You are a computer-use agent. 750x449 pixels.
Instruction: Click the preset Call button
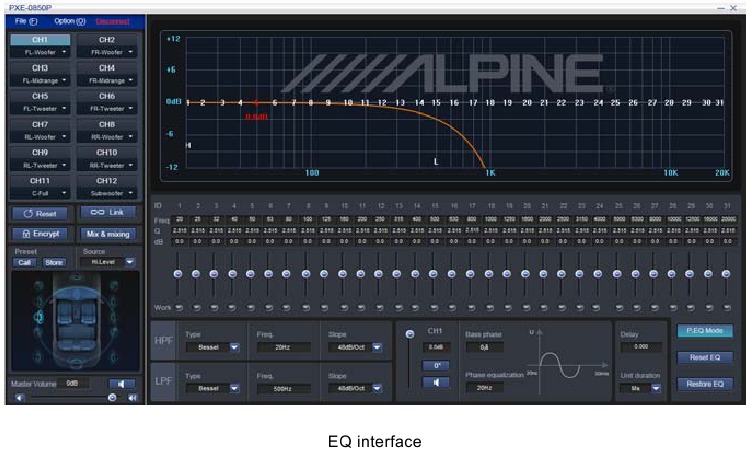(x=24, y=262)
